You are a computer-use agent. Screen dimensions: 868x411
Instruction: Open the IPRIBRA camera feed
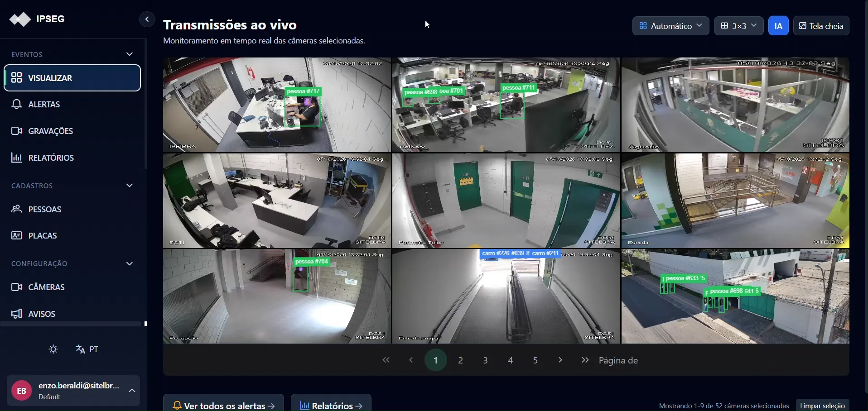[x=277, y=105]
